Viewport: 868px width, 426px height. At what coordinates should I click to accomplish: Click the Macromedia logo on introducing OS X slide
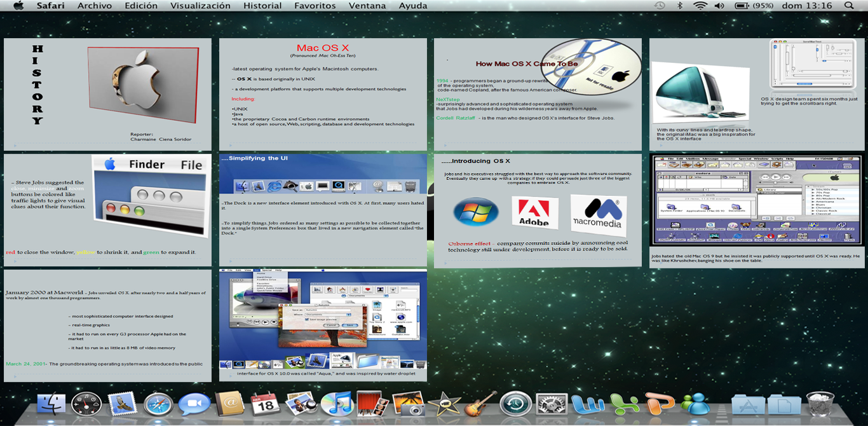(x=598, y=216)
